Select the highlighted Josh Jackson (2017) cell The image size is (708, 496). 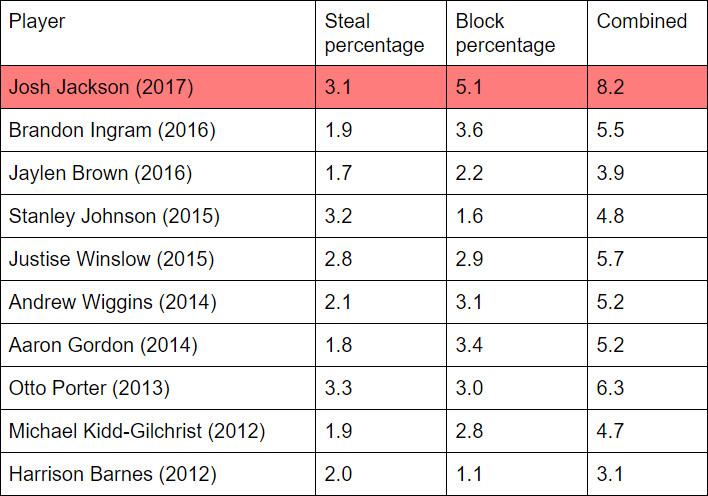[100, 87]
